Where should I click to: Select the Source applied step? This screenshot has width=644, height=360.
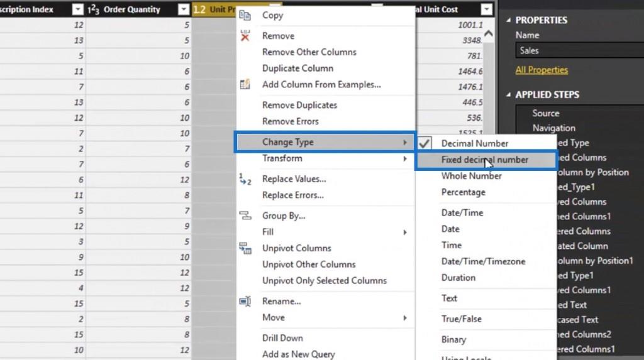[546, 113]
